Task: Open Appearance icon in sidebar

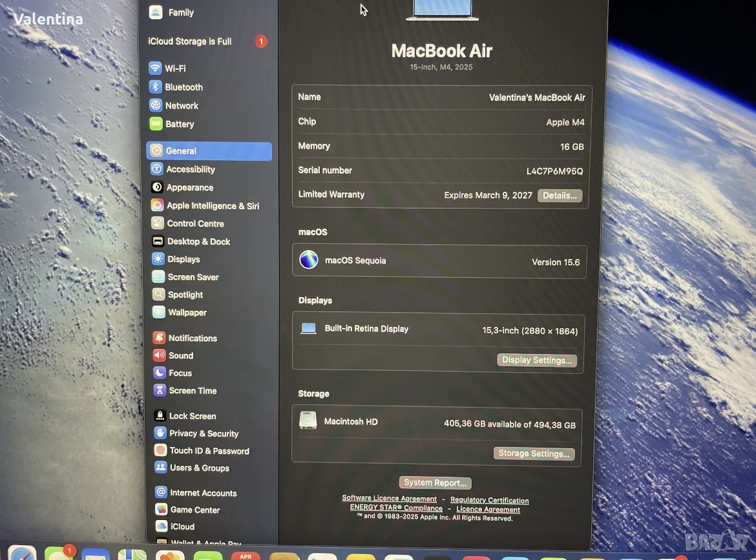Action: click(157, 187)
